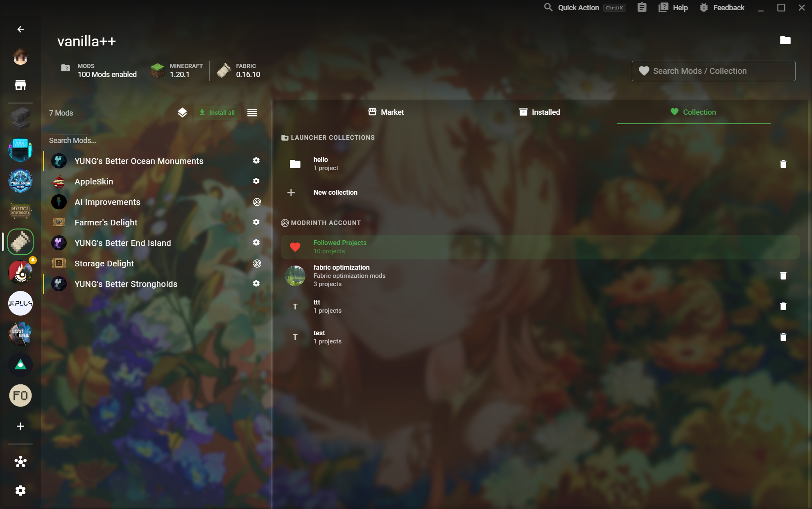Open the Feedback dialog

coord(722,7)
